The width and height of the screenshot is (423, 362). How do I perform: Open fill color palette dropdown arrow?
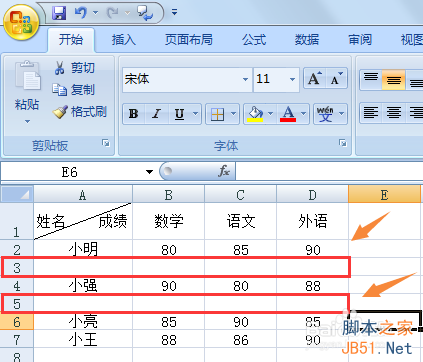(x=271, y=114)
